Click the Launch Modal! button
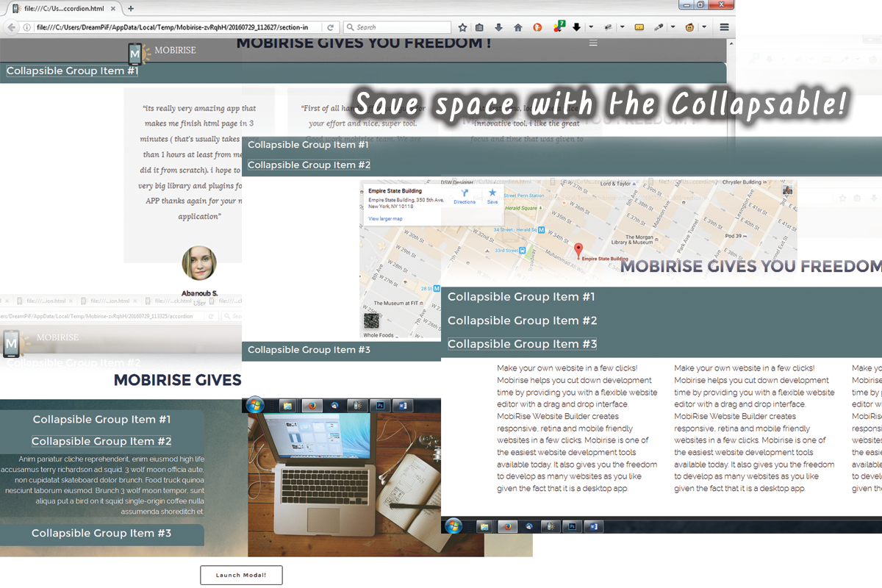The image size is (882, 588). (x=241, y=576)
